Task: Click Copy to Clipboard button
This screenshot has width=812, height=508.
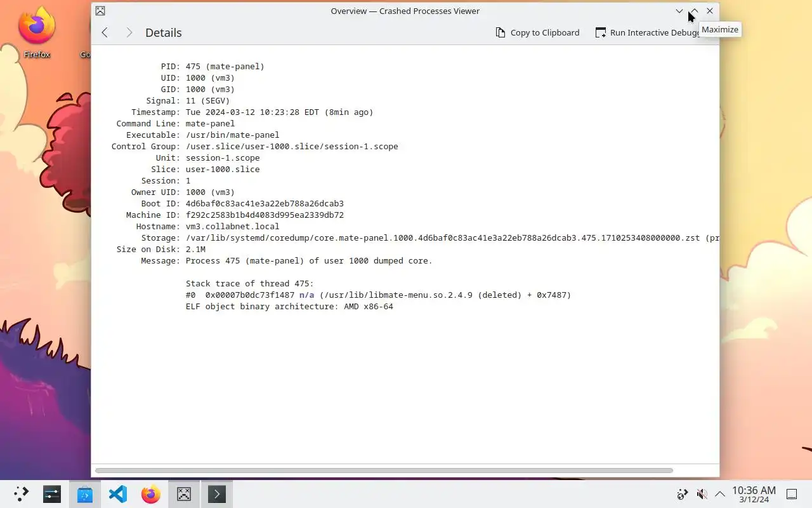Action: [x=537, y=32]
